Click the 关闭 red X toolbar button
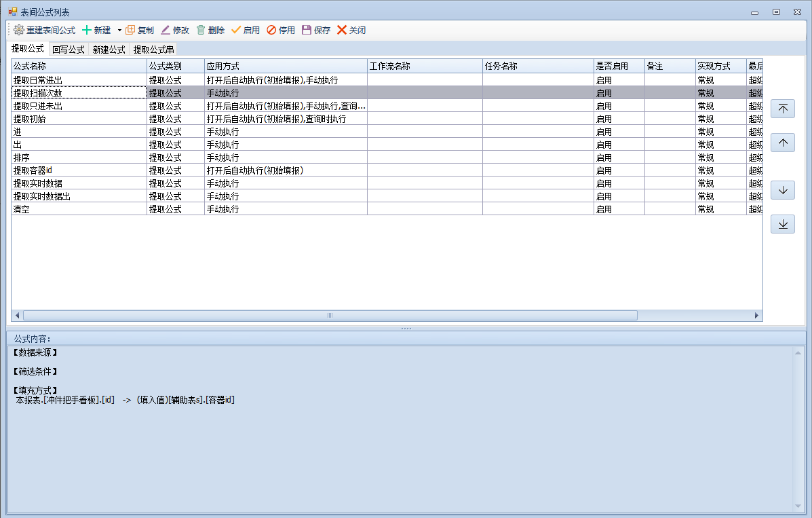Viewport: 812px width, 518px height. pyautogui.click(x=342, y=31)
